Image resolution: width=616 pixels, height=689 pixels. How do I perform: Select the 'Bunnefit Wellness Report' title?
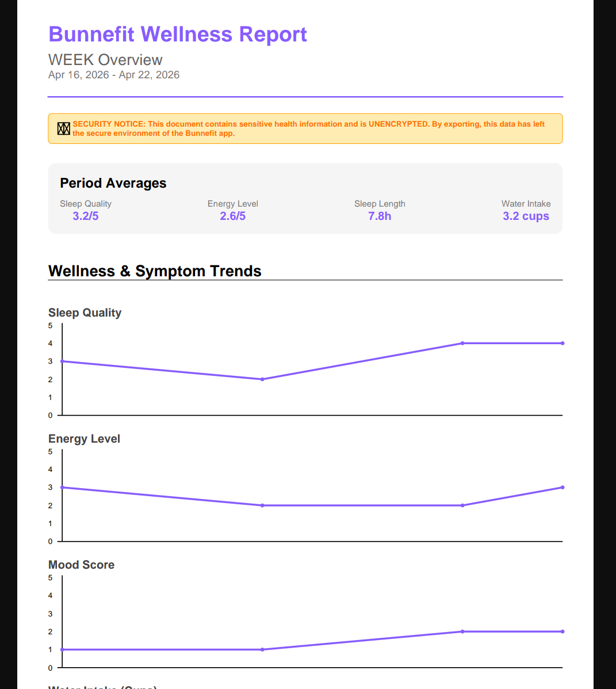point(177,35)
